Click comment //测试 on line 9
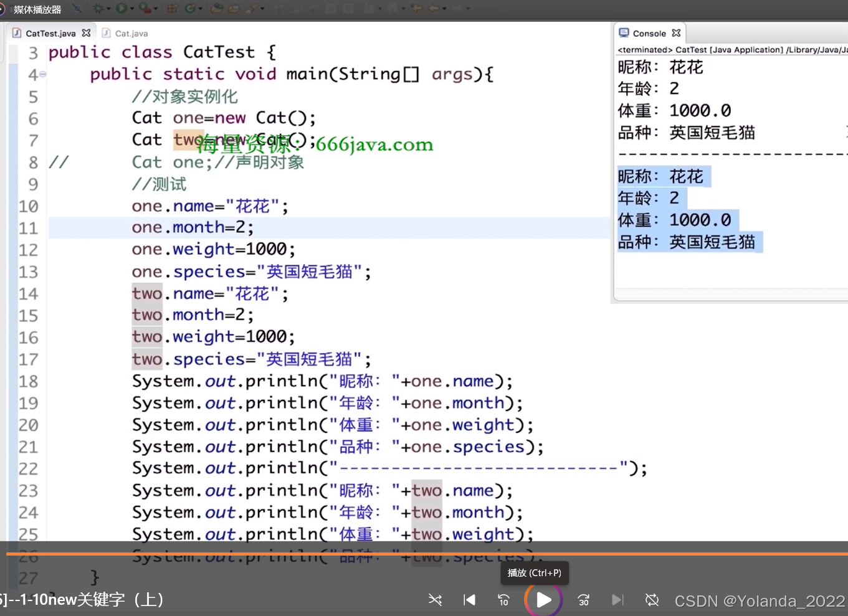This screenshot has height=616, width=848. pyautogui.click(x=159, y=184)
